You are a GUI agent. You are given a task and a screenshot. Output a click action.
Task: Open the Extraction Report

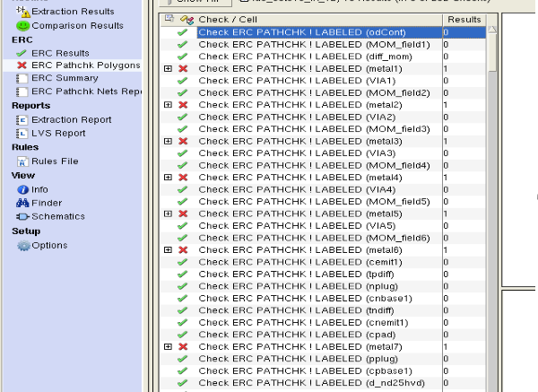(72, 120)
